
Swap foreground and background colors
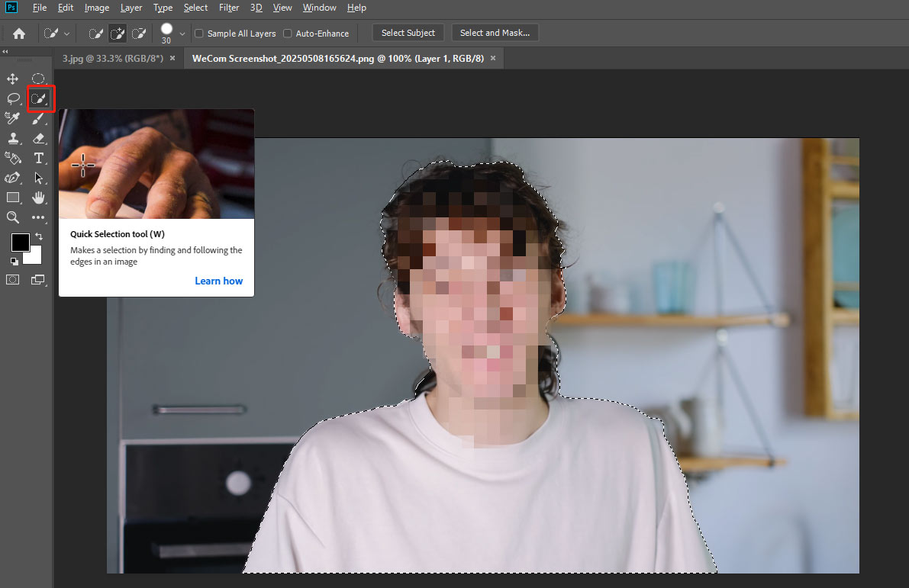tap(39, 236)
